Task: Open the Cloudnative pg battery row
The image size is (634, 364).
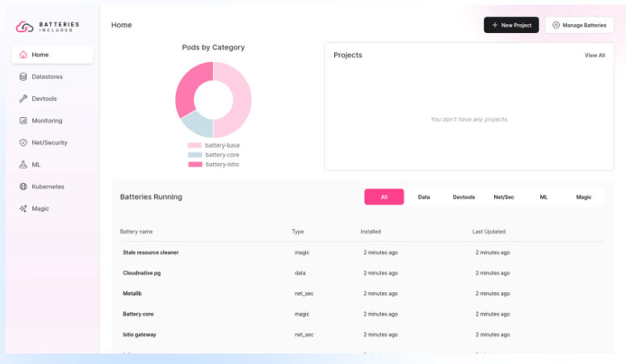Action: pos(363,273)
